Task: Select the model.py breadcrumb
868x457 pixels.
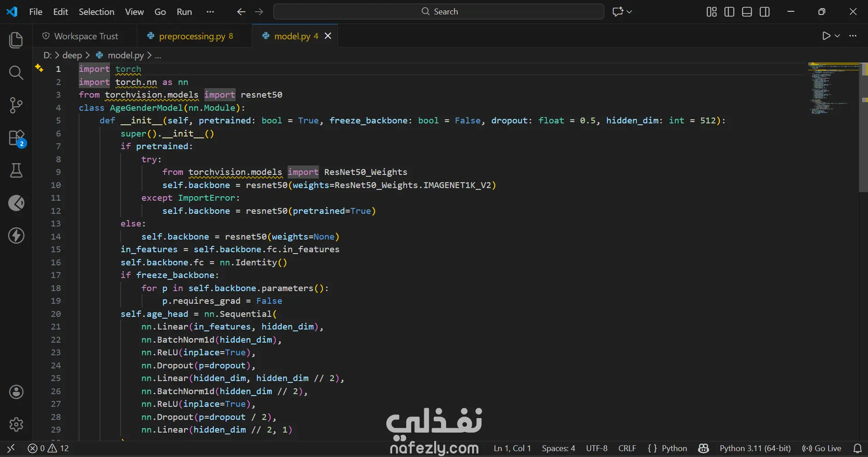Action: click(120, 55)
